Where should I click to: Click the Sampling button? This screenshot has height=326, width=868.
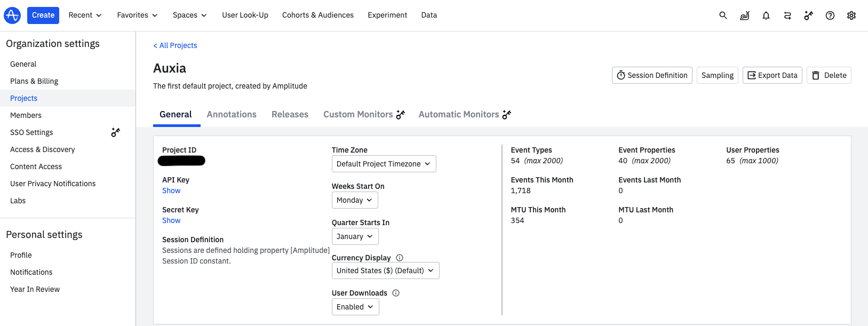[x=718, y=75]
